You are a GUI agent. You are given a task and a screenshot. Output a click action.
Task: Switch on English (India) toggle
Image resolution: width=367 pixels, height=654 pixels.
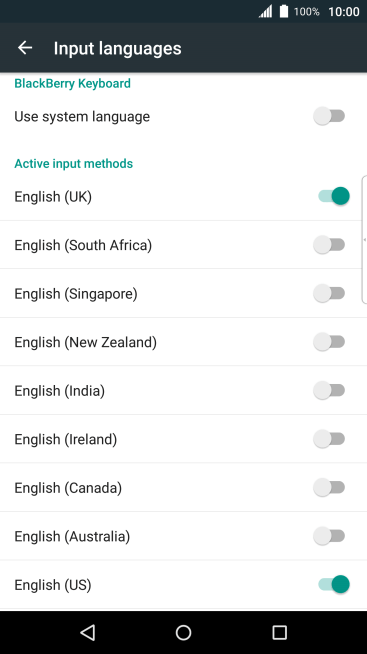click(x=329, y=390)
